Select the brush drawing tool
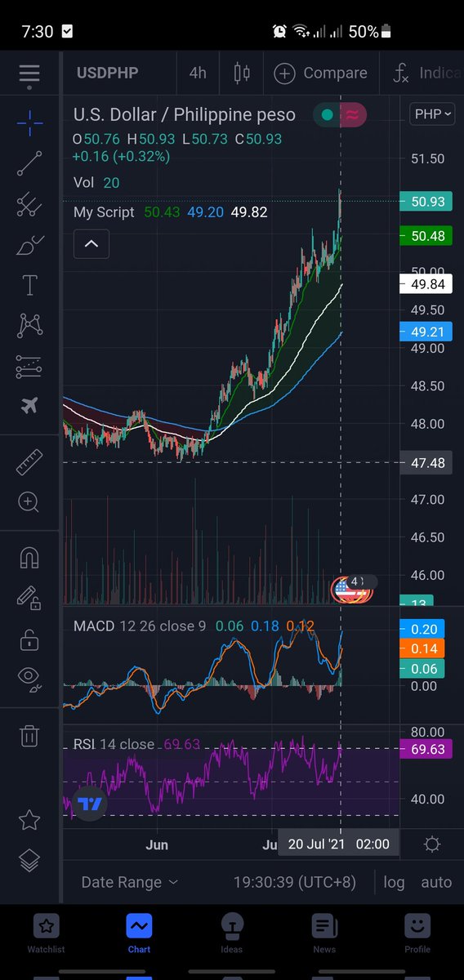Image resolution: width=464 pixels, height=980 pixels. [x=29, y=244]
